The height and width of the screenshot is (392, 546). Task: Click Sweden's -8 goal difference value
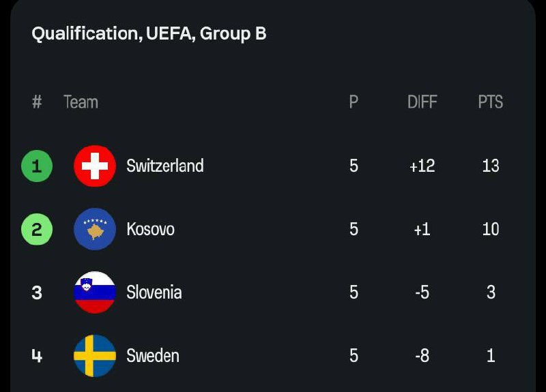tap(422, 355)
